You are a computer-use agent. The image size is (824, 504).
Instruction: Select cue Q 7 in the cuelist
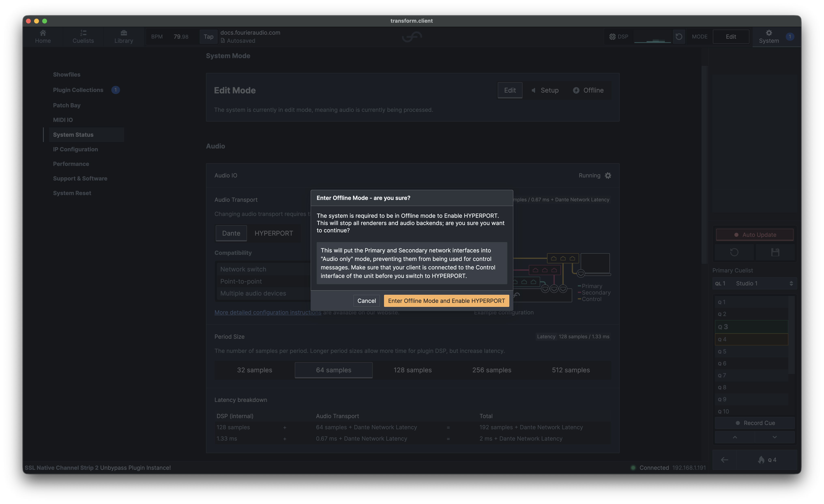tap(751, 376)
